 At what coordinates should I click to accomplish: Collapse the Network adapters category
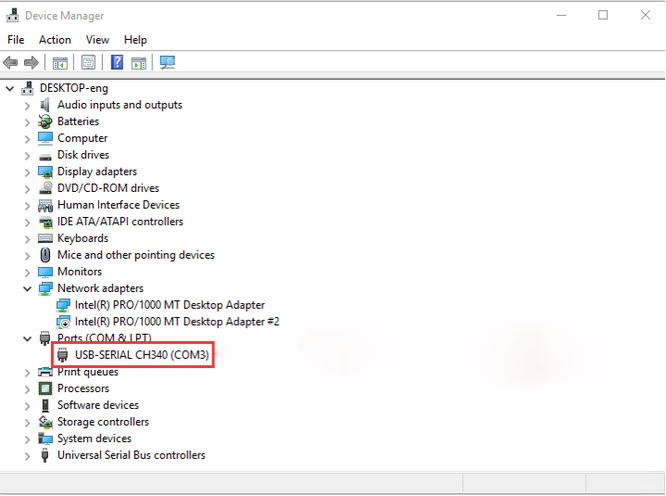coord(27,289)
